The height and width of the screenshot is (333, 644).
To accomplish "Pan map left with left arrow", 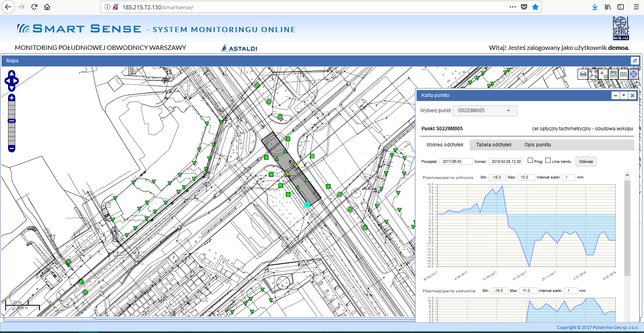I will pyautogui.click(x=7, y=81).
